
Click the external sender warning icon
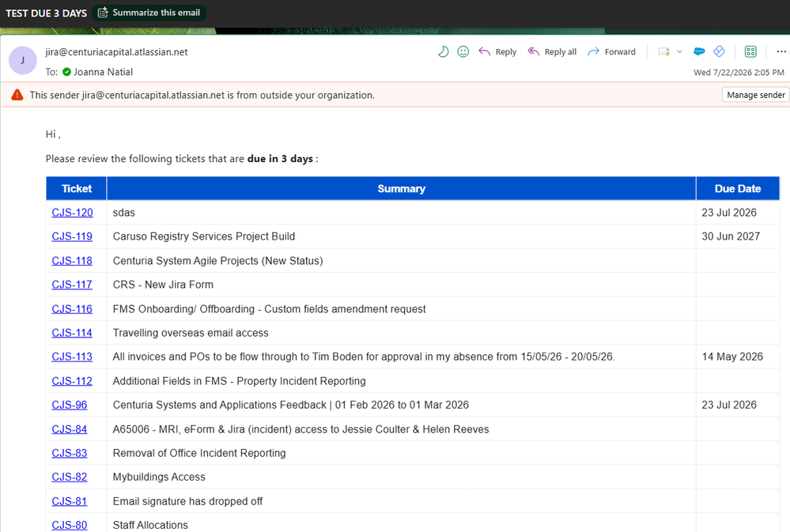[x=17, y=95]
